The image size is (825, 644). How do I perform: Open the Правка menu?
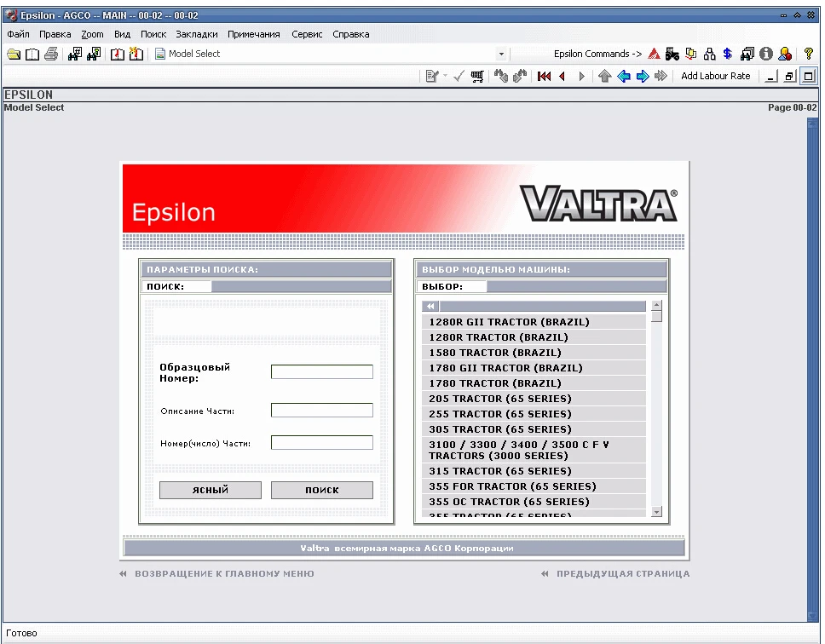click(x=55, y=34)
